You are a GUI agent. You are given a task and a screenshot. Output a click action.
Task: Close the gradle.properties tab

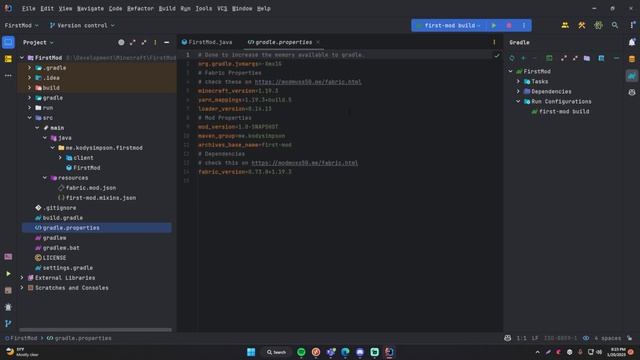tap(318, 42)
